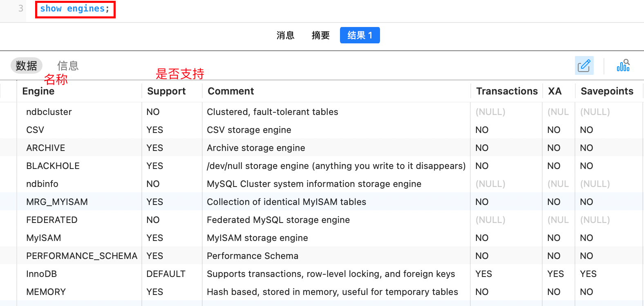Click 'MySQL Cluster system information' comment cell
This screenshot has width=644, height=306.
[314, 184]
